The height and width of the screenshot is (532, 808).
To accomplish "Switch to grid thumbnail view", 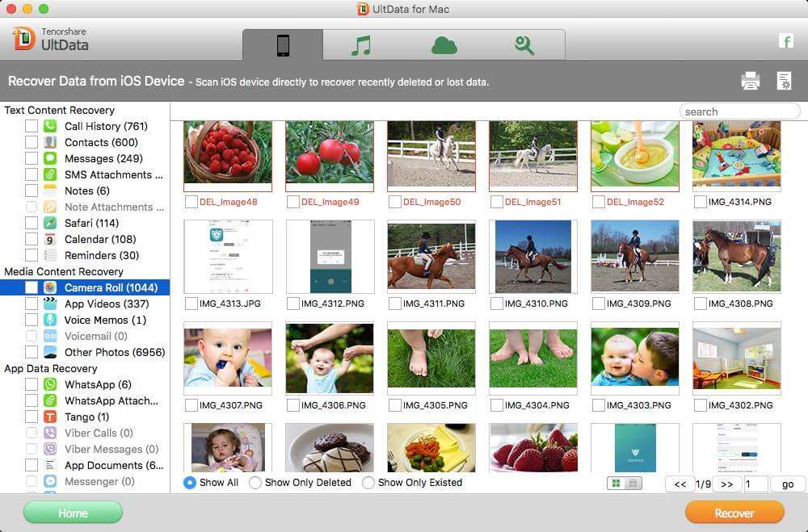I will point(616,484).
